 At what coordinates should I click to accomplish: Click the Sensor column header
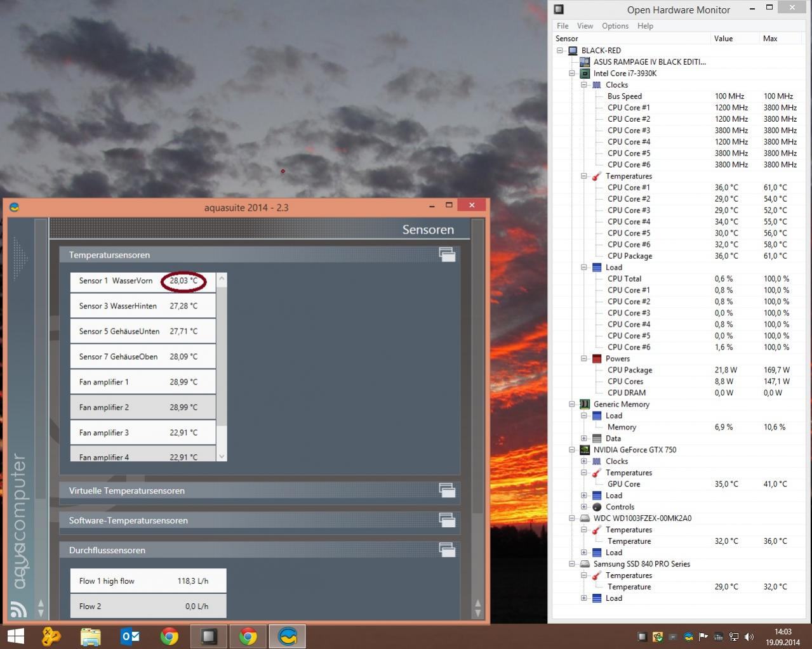pyautogui.click(x=632, y=39)
